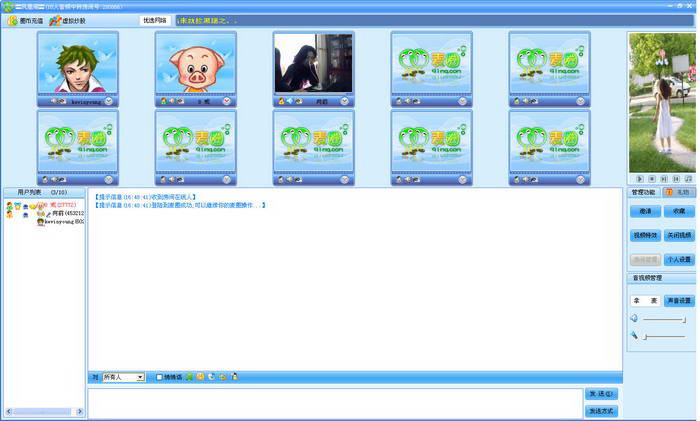Open 视频特效 video effects
Image resolution: width=700 pixels, height=421 pixels.
coord(645,235)
